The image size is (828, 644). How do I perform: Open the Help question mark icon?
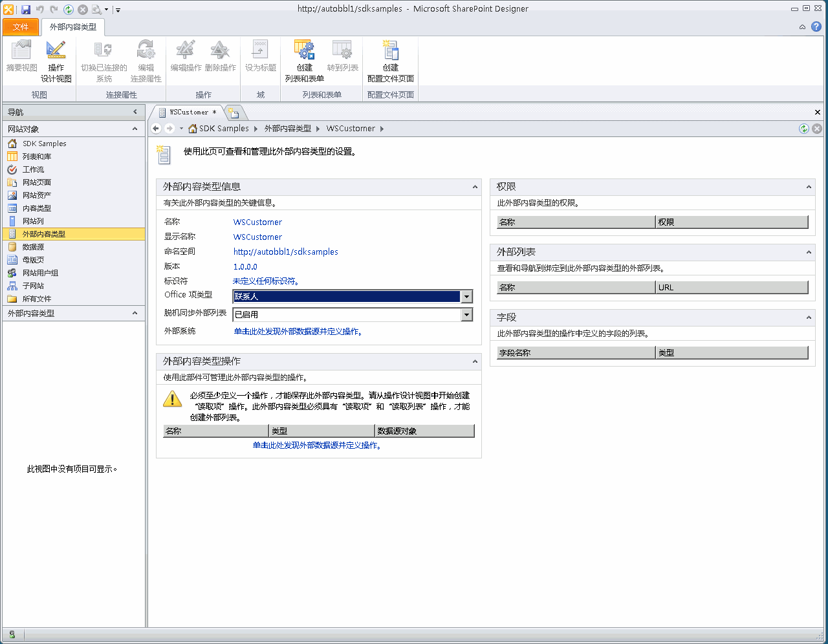coord(816,27)
